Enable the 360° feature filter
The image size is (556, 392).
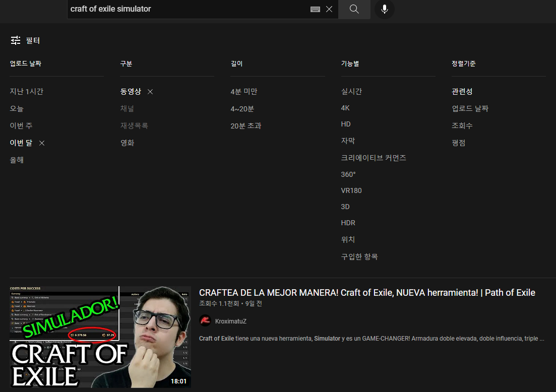pos(348,174)
